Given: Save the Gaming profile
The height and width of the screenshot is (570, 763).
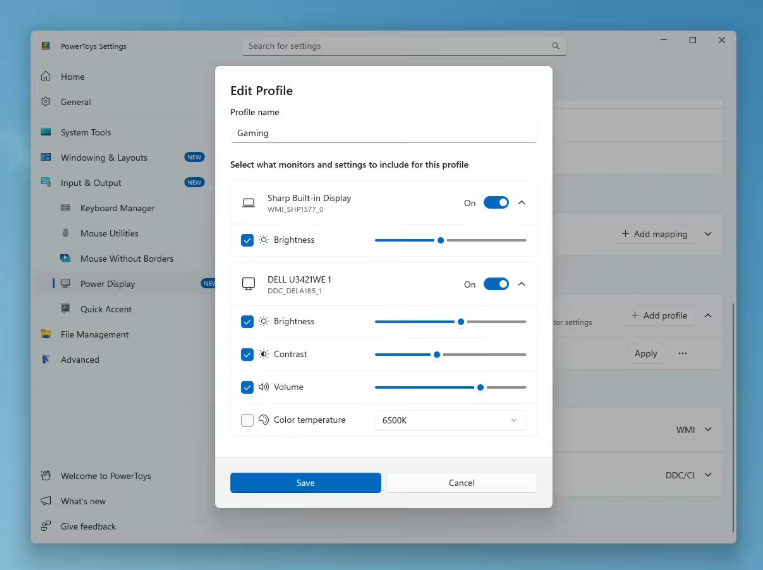Looking at the screenshot, I should tap(305, 483).
